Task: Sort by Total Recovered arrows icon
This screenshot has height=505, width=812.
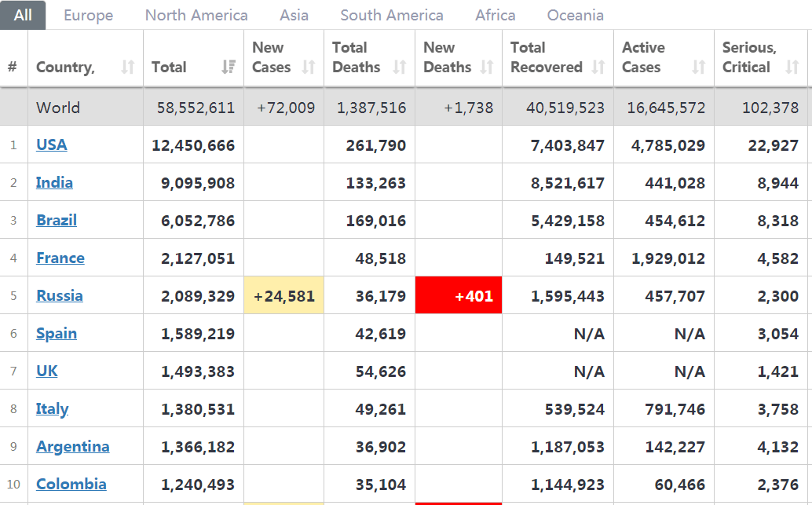Action: pyautogui.click(x=598, y=67)
